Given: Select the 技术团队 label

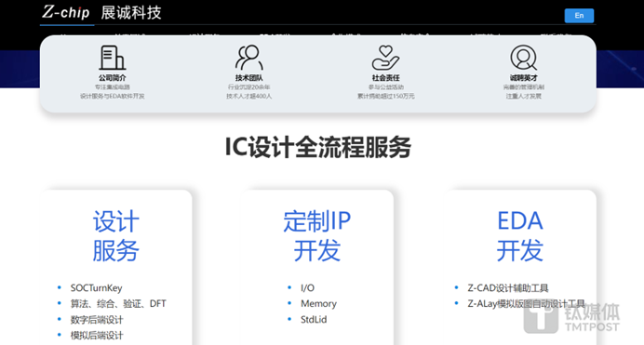Looking at the screenshot, I should pyautogui.click(x=248, y=78).
